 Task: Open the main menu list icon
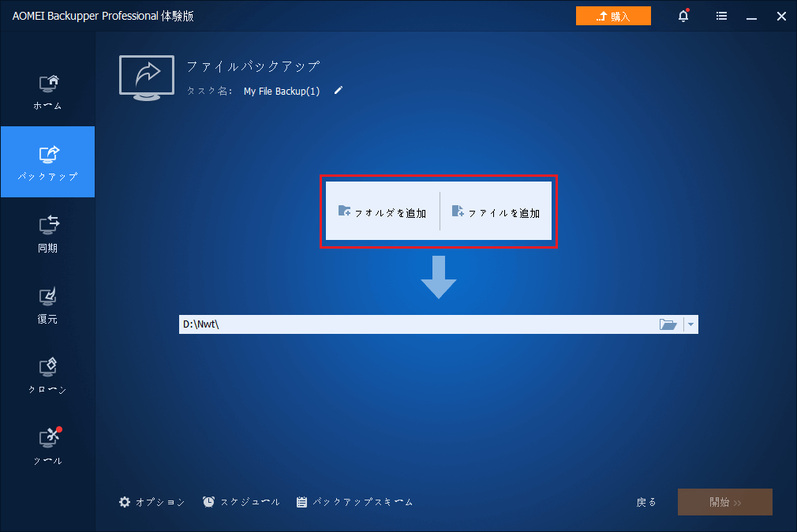[721, 16]
